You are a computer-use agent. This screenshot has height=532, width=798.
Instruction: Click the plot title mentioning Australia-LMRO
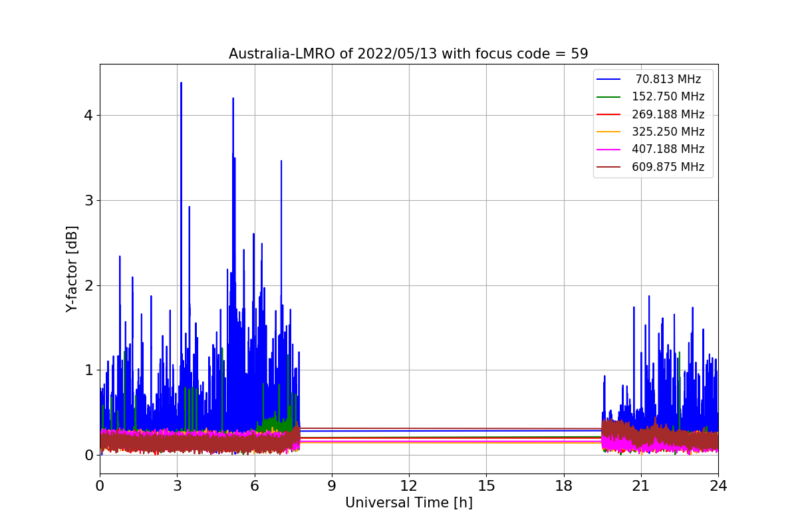point(408,54)
